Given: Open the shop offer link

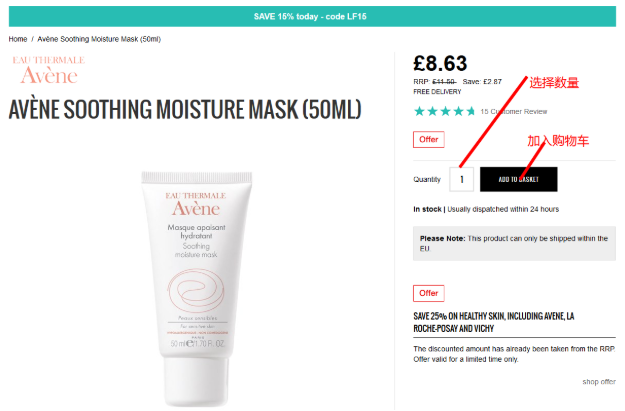Looking at the screenshot, I should point(599,382).
